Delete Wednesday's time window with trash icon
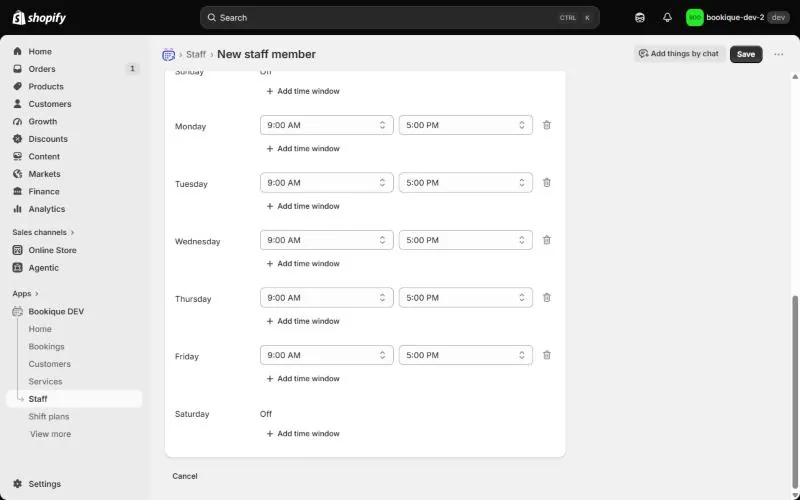This screenshot has height=500, width=800. pos(546,240)
